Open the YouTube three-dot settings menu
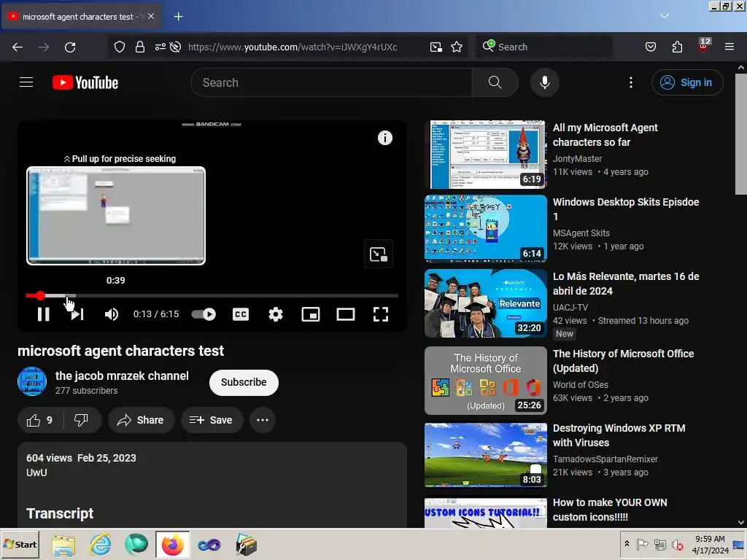 click(x=631, y=82)
